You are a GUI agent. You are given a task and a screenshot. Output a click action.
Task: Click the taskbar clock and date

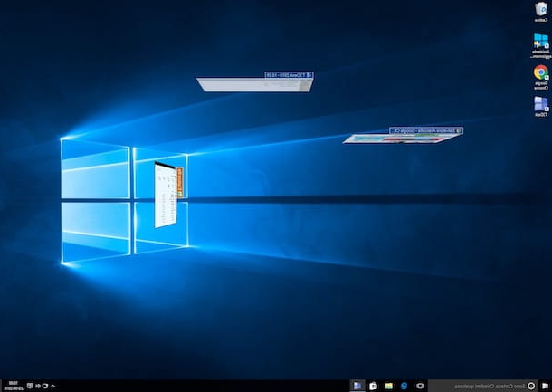point(14,386)
